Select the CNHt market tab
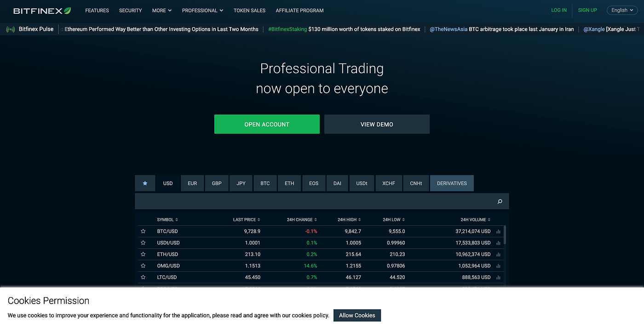 point(416,183)
